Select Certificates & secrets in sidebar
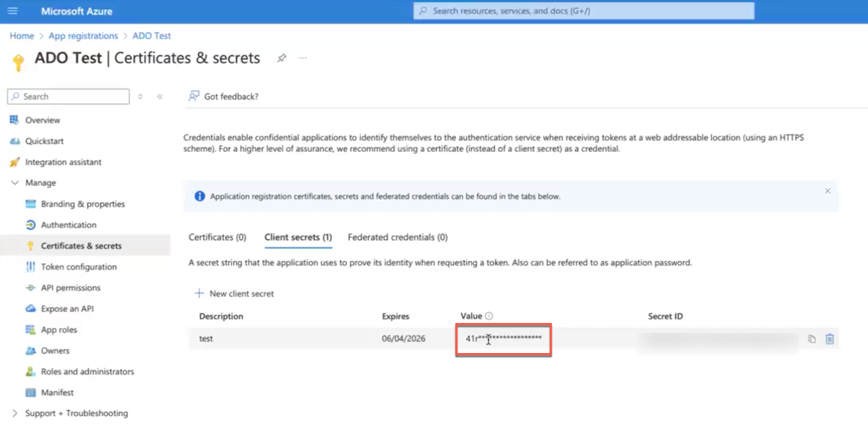Viewport: 868px width, 439px height. click(81, 246)
